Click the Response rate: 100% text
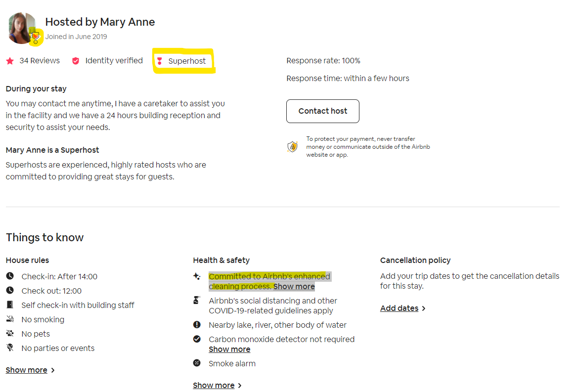This screenshot has width=574, height=392. click(323, 61)
